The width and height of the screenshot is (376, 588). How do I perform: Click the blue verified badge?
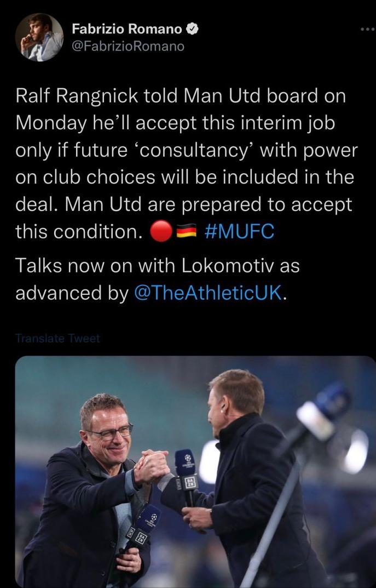(x=192, y=30)
